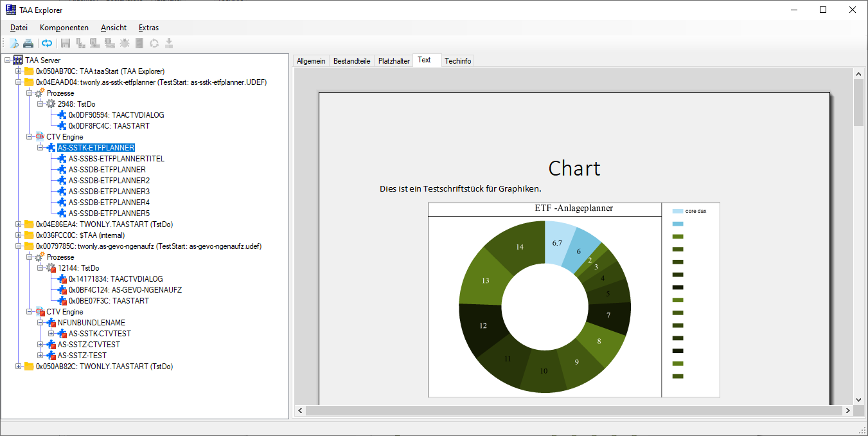868x436 pixels.
Task: Open the Komponenten menu
Action: point(64,28)
